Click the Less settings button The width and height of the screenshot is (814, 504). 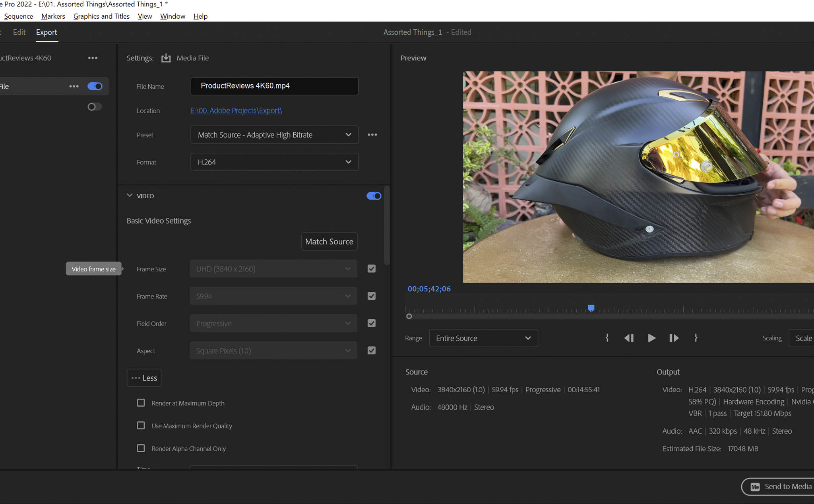point(144,378)
